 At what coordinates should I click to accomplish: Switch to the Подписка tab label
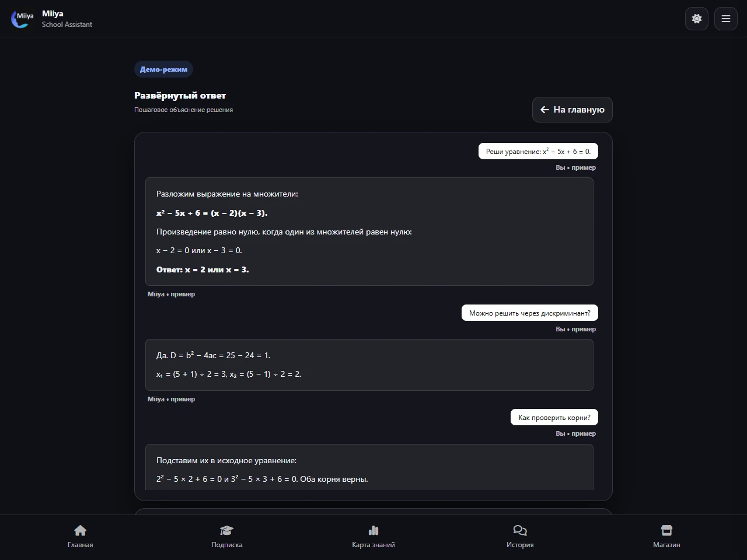pyautogui.click(x=226, y=545)
